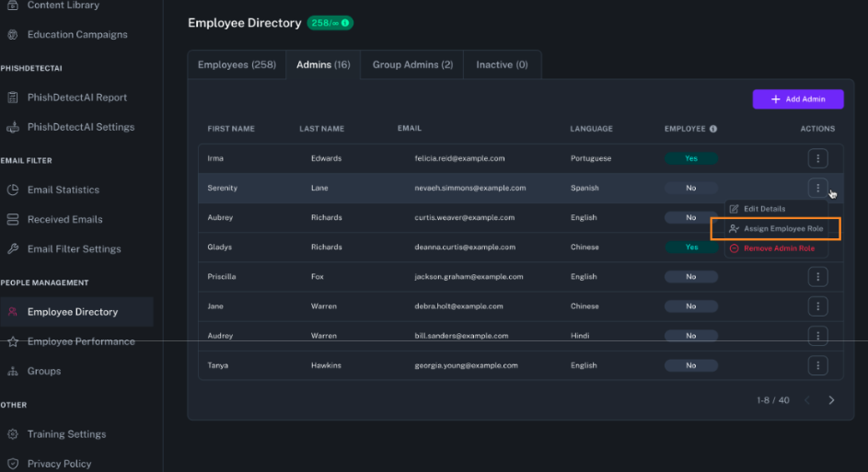868x472 pixels.
Task: Toggle the Yes employee badge for Irma Edwards
Action: click(x=690, y=158)
